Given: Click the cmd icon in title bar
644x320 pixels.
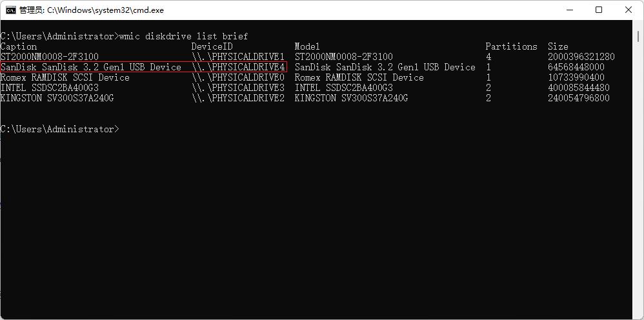Looking at the screenshot, I should 11,10.
